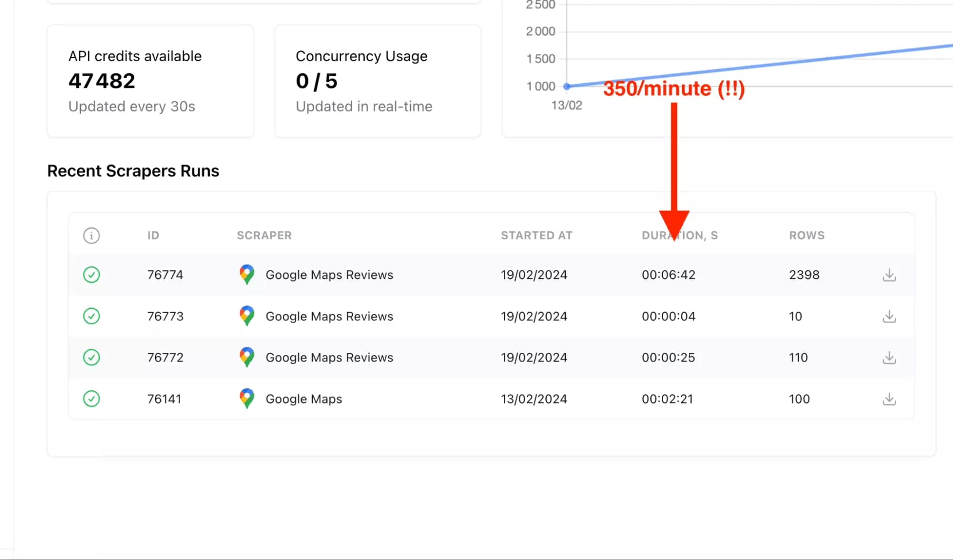Open the ID column header
The image size is (953, 560).
[x=153, y=235]
